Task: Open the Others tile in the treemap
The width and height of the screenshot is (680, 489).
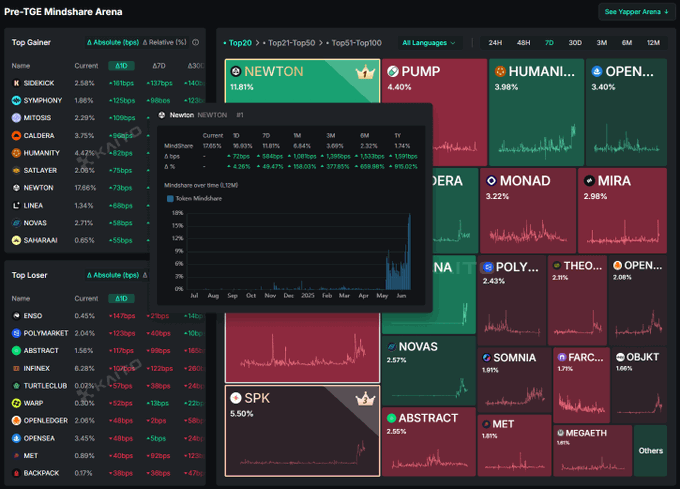Action: (x=650, y=450)
